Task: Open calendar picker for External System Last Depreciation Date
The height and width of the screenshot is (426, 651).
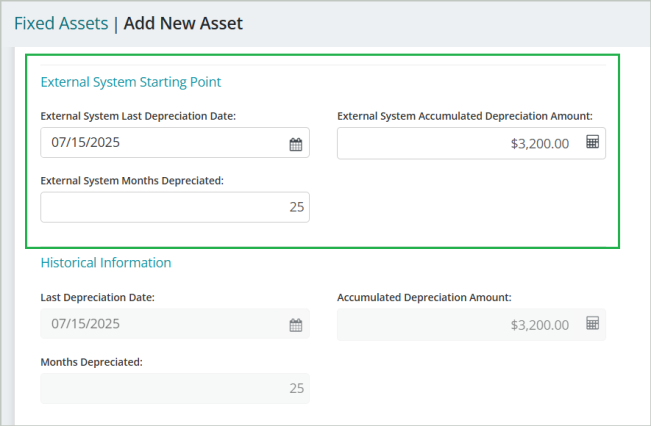Action: (x=296, y=144)
